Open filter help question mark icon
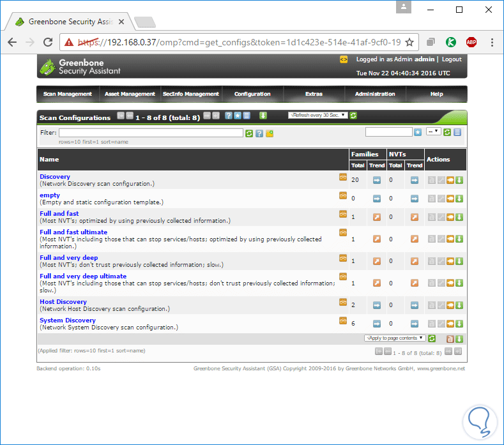 [259, 133]
